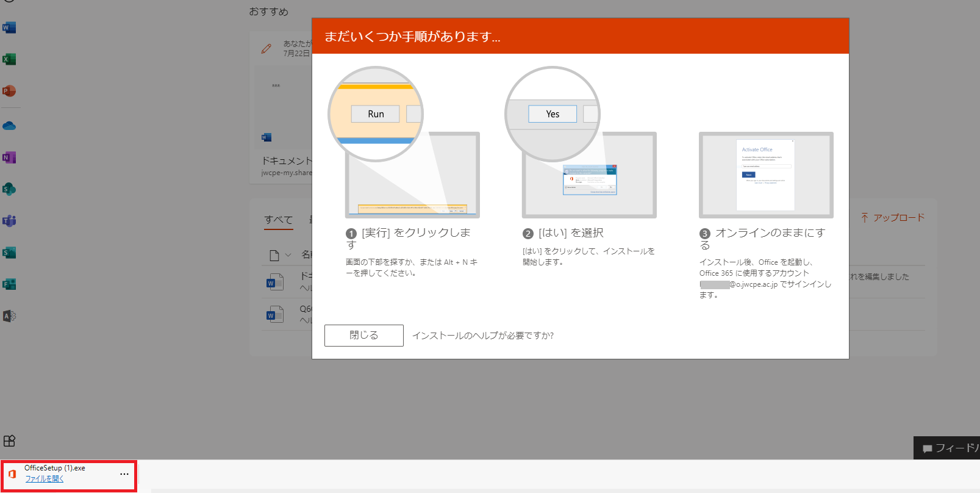
Task: Open Forms from the app sidebar
Action: [9, 284]
